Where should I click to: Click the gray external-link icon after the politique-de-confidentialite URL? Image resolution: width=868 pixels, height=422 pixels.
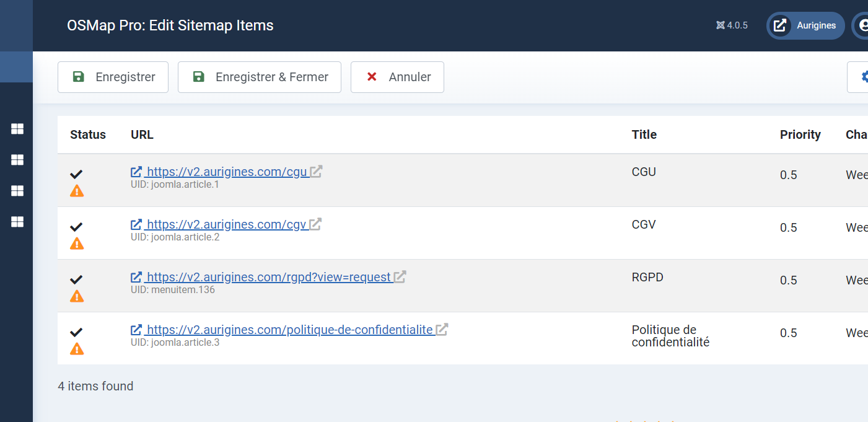coord(442,330)
